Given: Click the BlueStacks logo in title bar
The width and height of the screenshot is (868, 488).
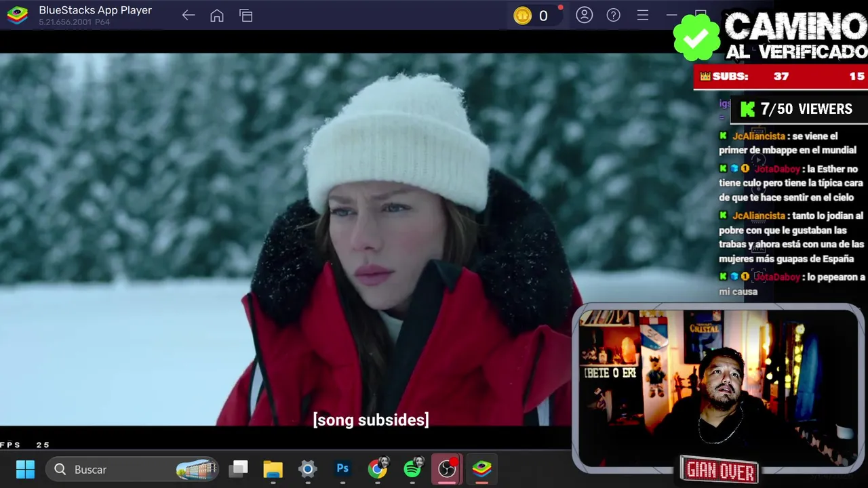Looking at the screenshot, I should pyautogui.click(x=17, y=16).
